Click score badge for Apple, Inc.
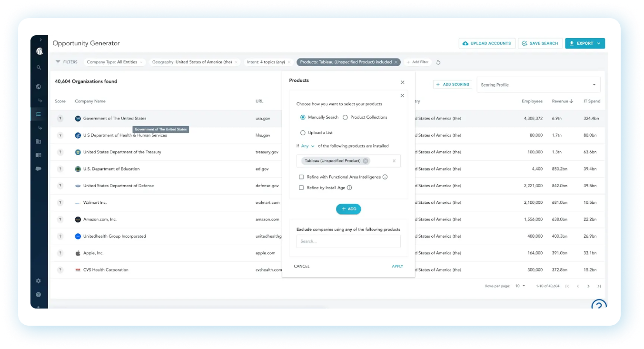The height and width of the screenshot is (349, 644). [x=60, y=253]
